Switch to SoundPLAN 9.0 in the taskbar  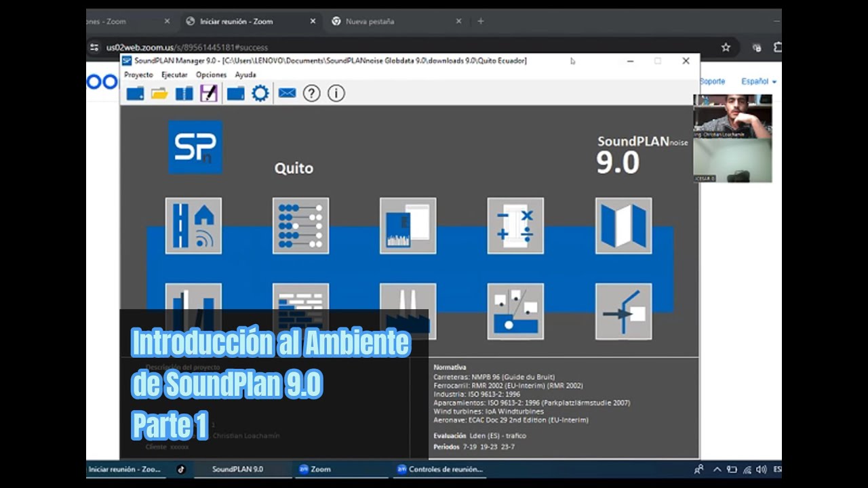click(x=237, y=469)
